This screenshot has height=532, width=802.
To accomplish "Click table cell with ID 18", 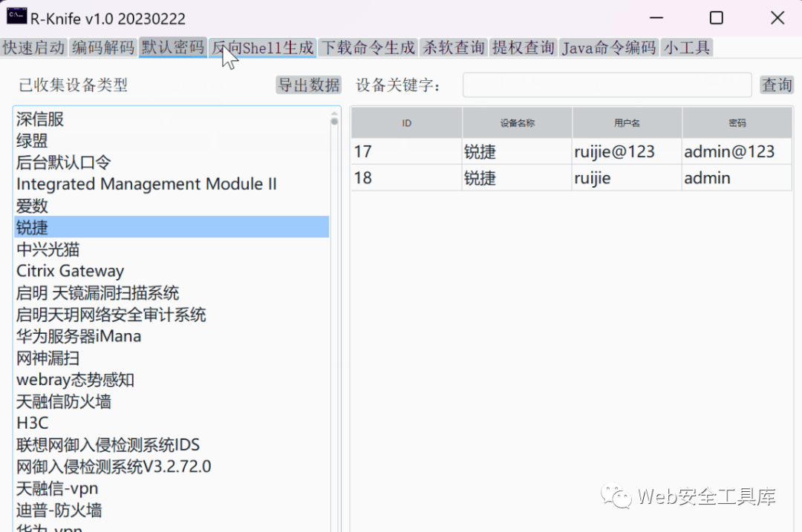I will pyautogui.click(x=407, y=178).
